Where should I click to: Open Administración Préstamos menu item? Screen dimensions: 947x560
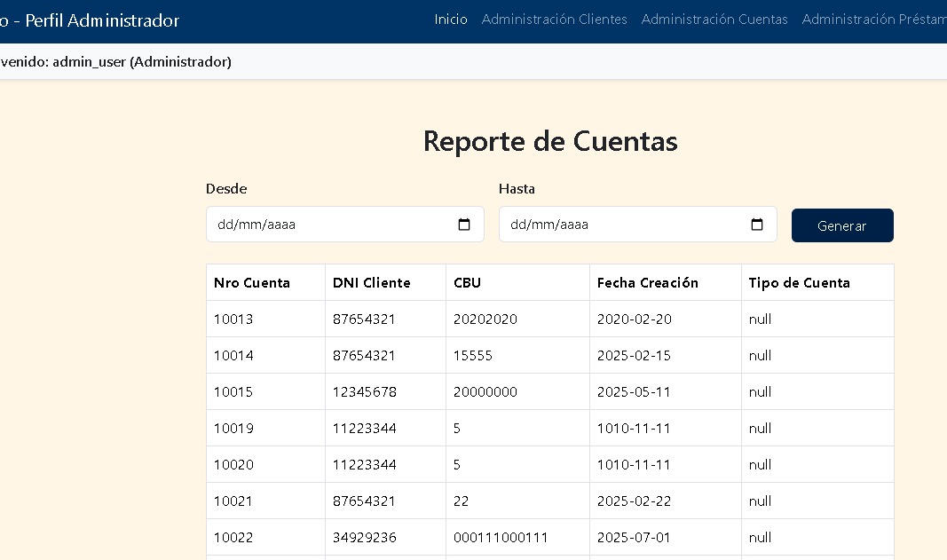point(873,20)
